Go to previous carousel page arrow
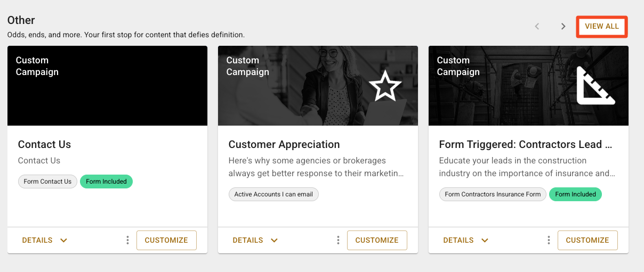This screenshot has width=644, height=272. (537, 26)
